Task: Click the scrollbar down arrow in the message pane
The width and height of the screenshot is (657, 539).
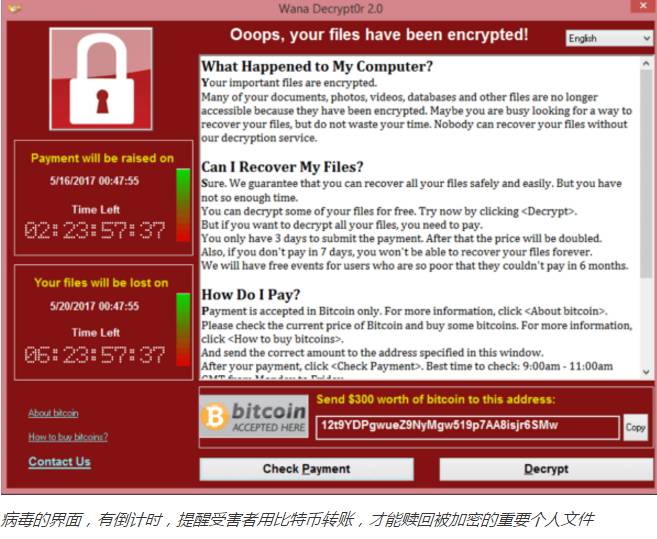Action: (646, 372)
